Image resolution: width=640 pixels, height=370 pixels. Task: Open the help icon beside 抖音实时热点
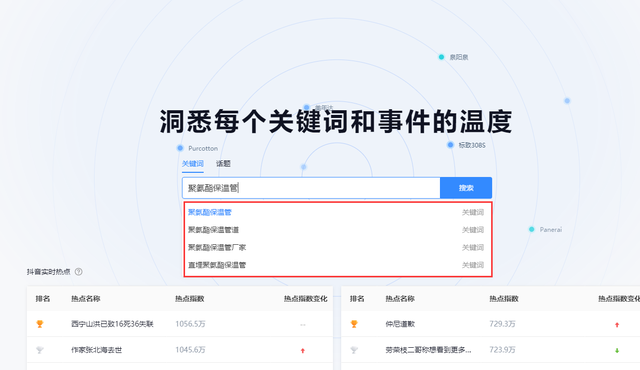[78, 272]
